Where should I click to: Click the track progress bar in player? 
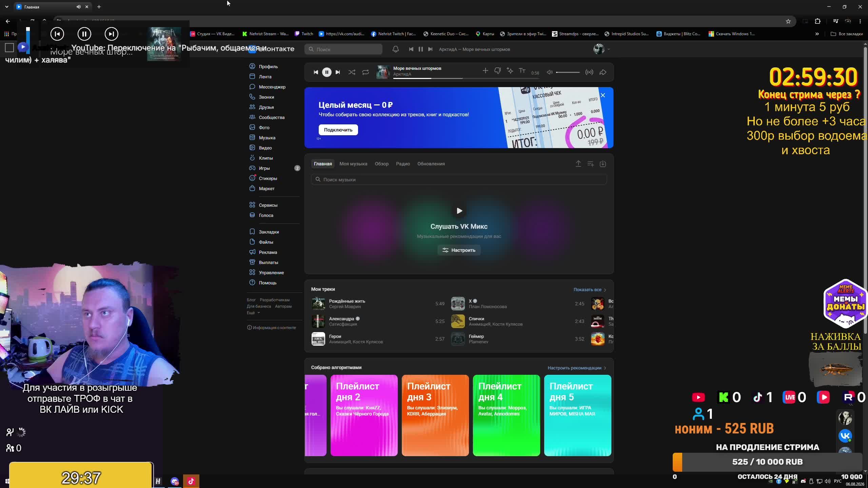[x=466, y=78]
